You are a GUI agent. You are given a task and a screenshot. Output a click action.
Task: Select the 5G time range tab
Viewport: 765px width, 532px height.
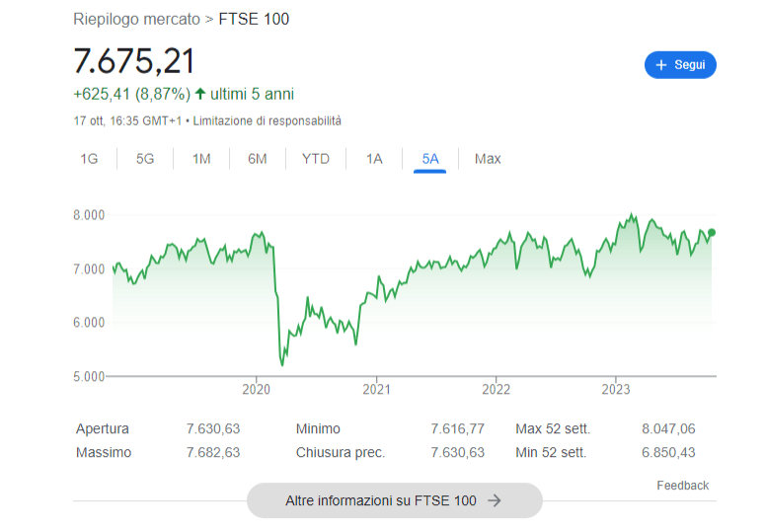[145, 158]
